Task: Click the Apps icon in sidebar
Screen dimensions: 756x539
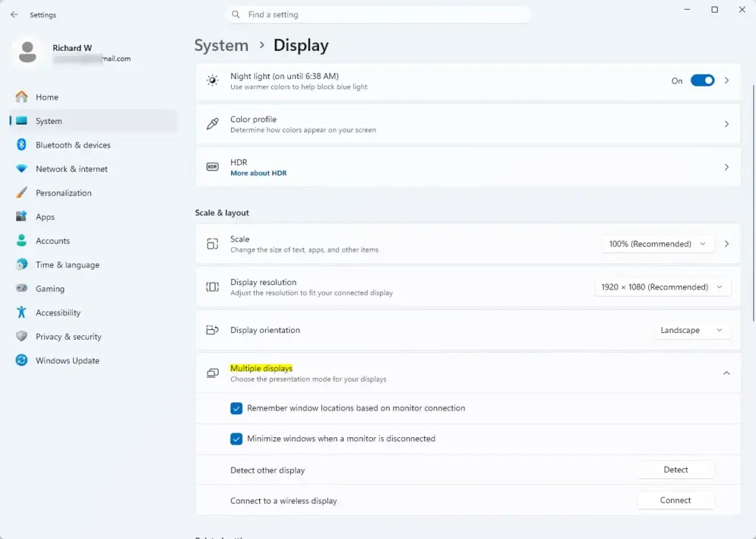Action: pos(21,216)
